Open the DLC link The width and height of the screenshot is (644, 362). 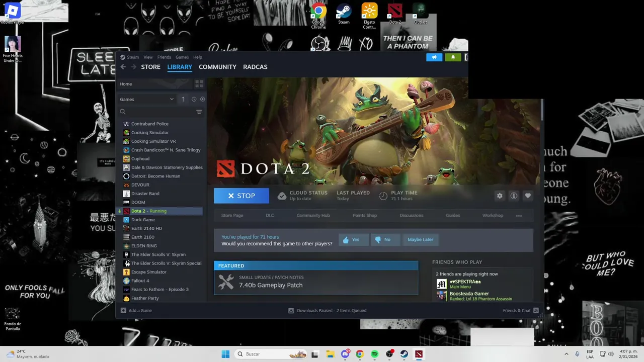[x=270, y=215]
